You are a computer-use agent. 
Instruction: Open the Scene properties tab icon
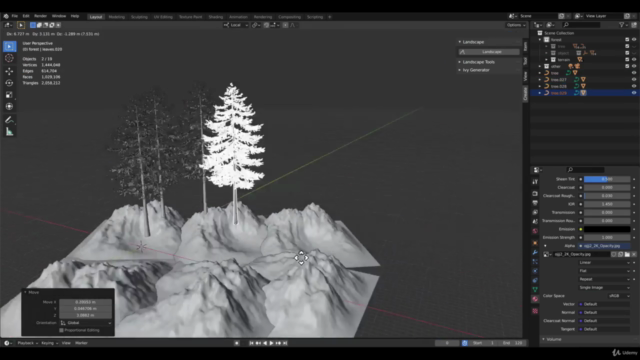point(535,222)
